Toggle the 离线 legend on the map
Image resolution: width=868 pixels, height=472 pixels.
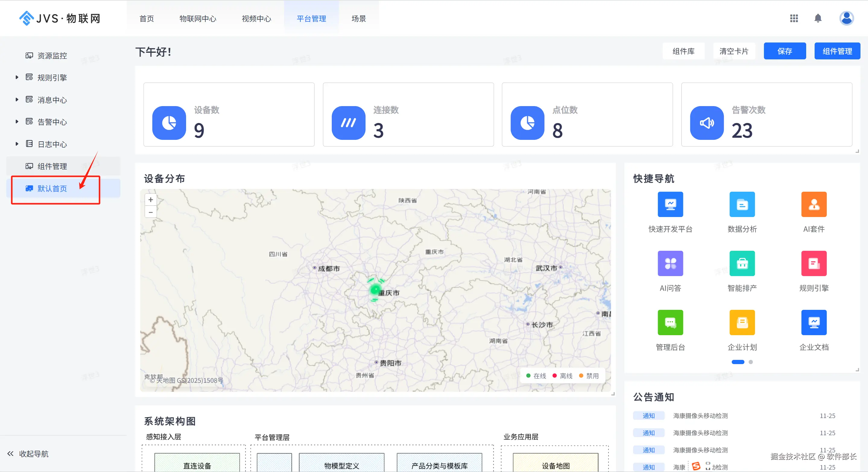coord(562,376)
